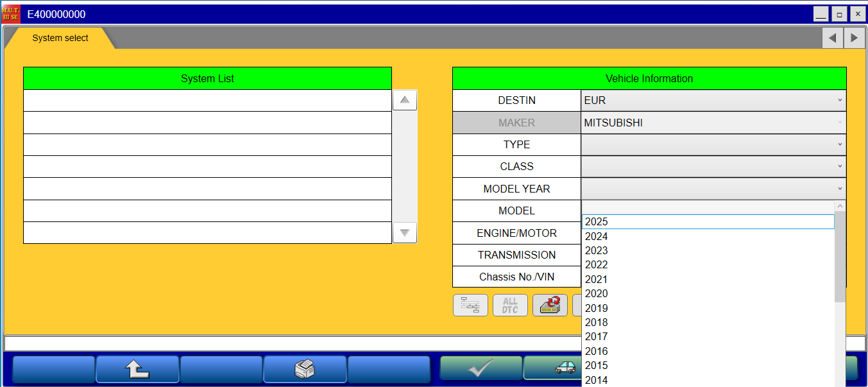Click the Chassis No./VIN field

(x=516, y=277)
